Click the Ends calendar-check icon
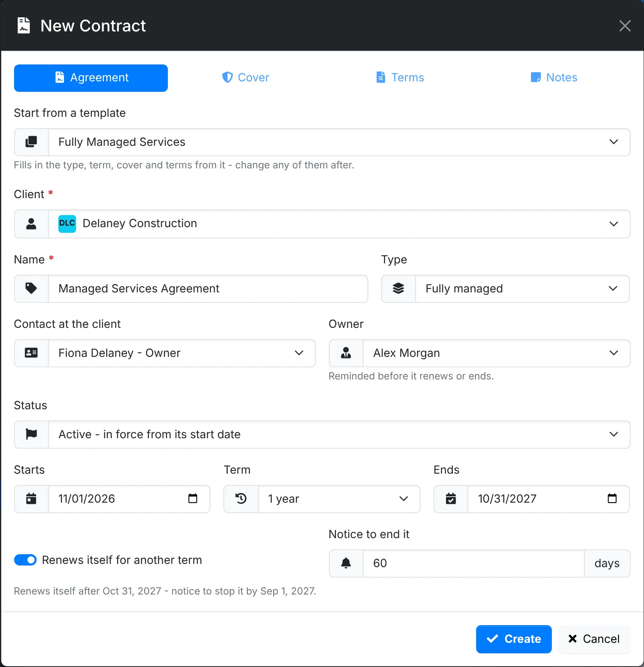 click(451, 499)
